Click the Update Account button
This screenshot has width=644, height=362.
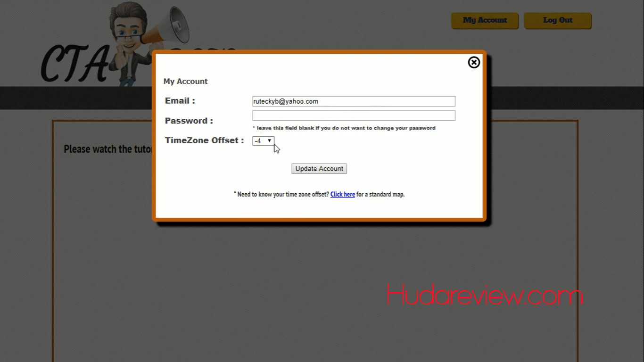click(x=319, y=169)
